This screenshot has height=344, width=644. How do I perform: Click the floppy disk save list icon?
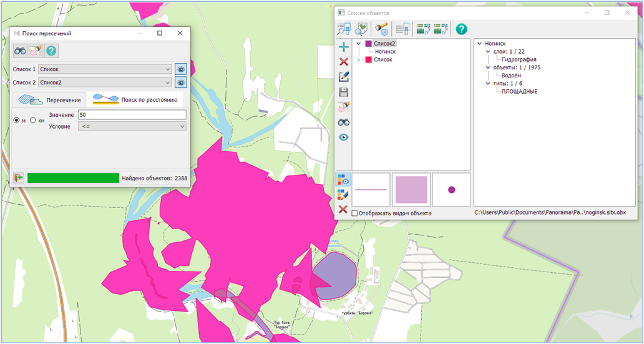point(343,92)
